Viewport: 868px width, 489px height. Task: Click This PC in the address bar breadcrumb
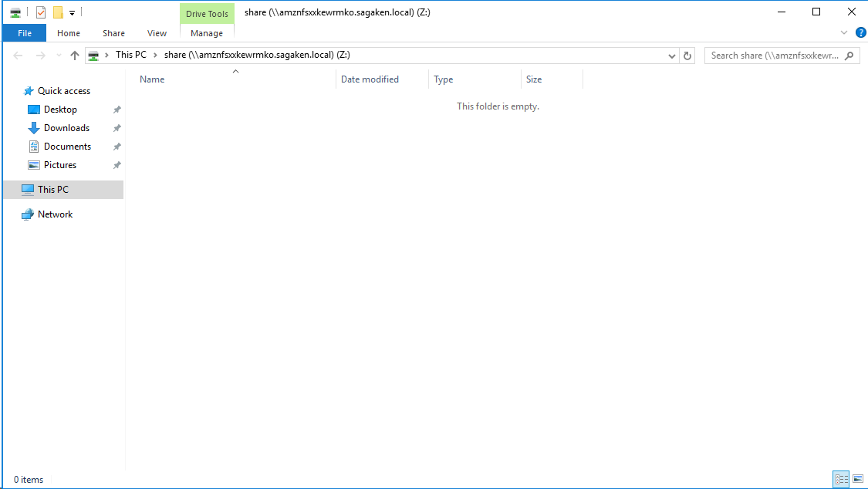(131, 55)
